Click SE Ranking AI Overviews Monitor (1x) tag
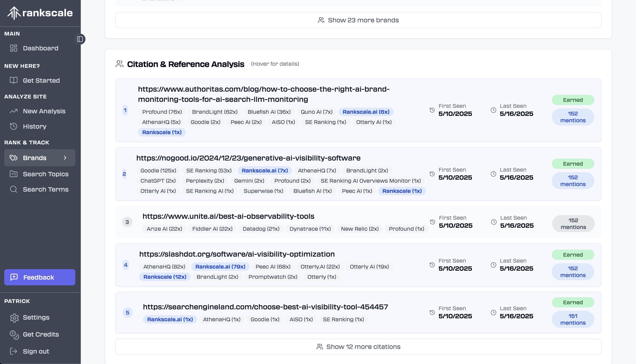Image resolution: width=636 pixels, height=364 pixels. point(371,181)
